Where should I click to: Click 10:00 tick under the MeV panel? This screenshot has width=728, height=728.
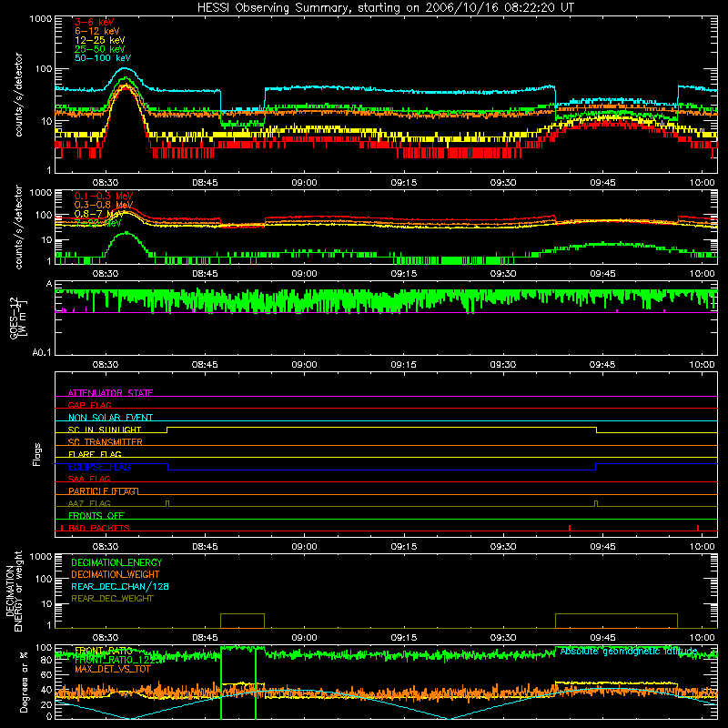coord(702,274)
